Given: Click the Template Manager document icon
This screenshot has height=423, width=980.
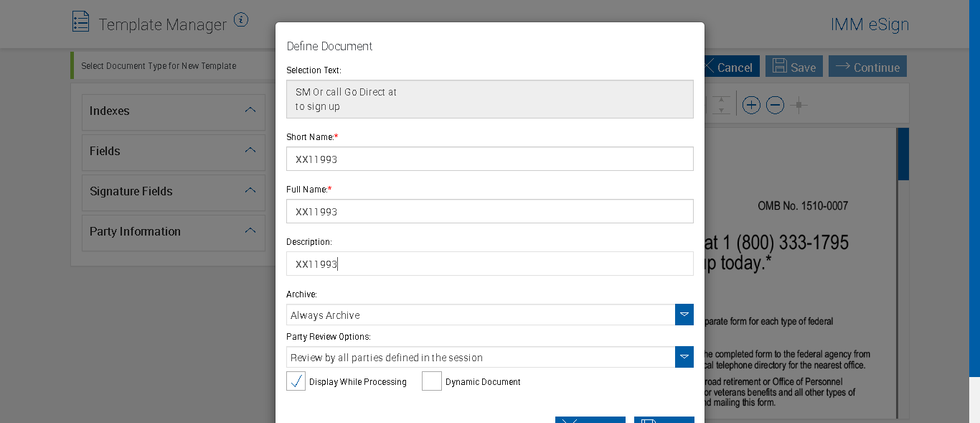Looking at the screenshot, I should pos(81,22).
